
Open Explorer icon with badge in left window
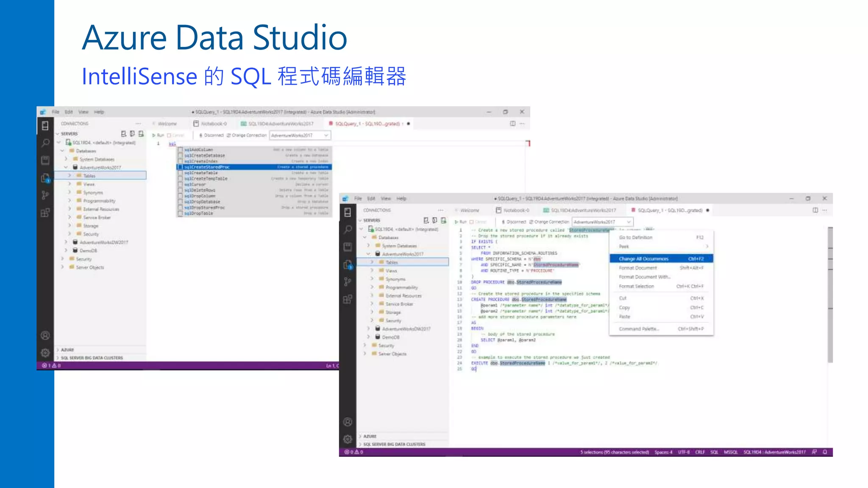pyautogui.click(x=45, y=178)
